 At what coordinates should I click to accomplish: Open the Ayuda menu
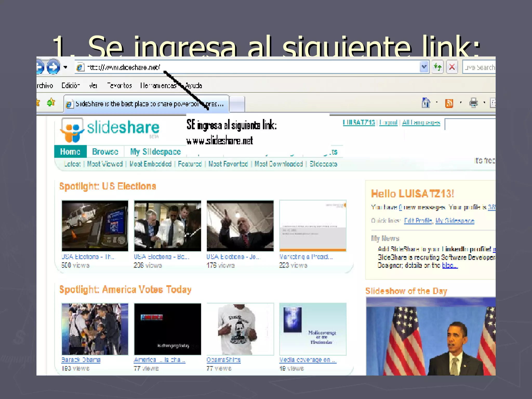click(194, 85)
